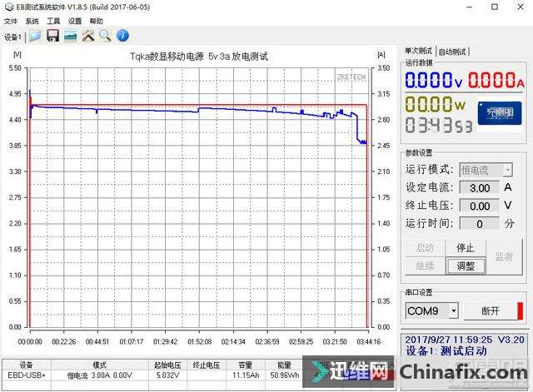Expand the COM9 serial port dropdown

tap(453, 310)
